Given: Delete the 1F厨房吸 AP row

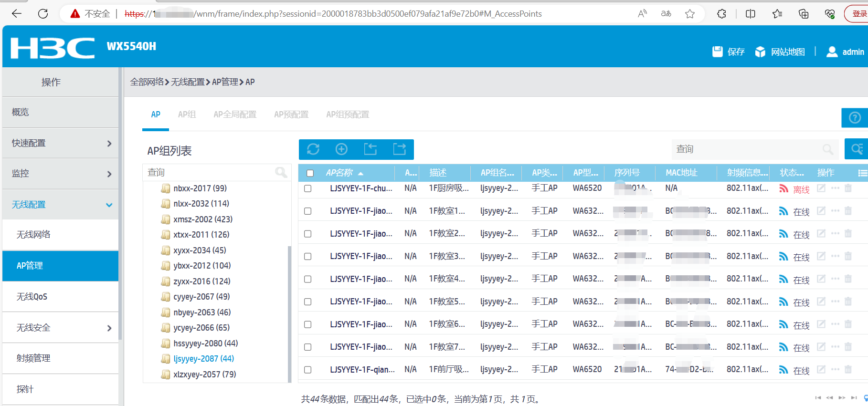Looking at the screenshot, I should [x=848, y=188].
